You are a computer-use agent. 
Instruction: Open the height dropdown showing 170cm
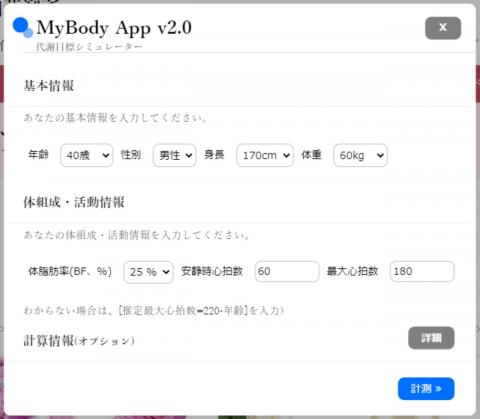coord(265,155)
